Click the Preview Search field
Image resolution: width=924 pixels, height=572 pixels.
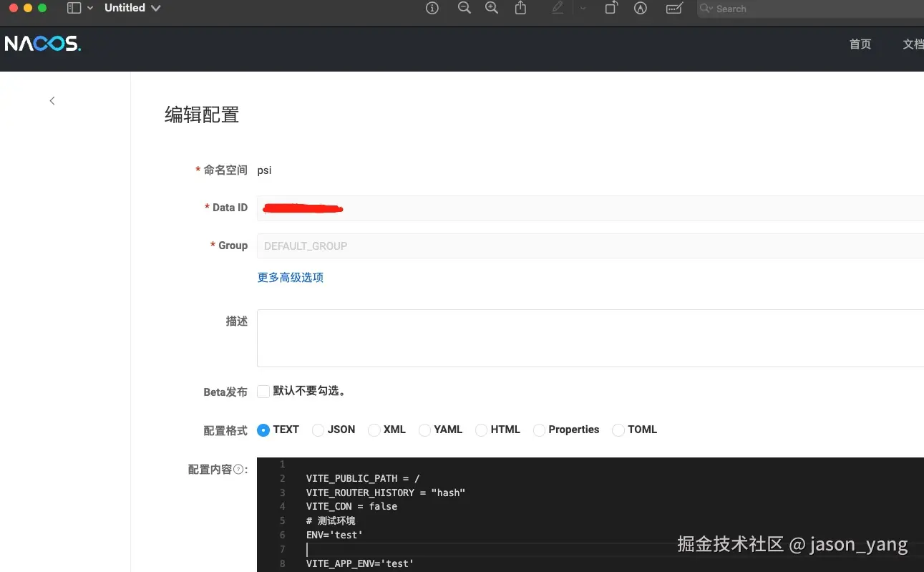tap(810, 9)
